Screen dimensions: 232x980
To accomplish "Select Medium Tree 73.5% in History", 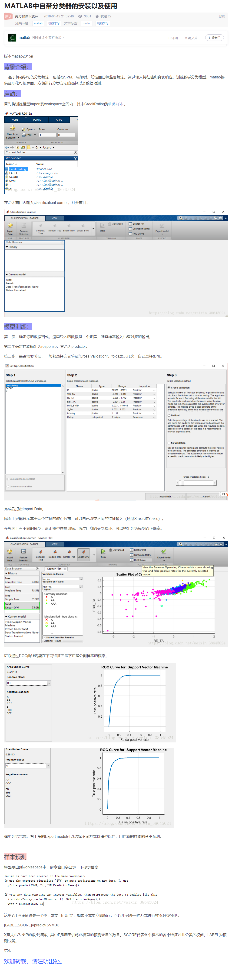I will [22, 589].
